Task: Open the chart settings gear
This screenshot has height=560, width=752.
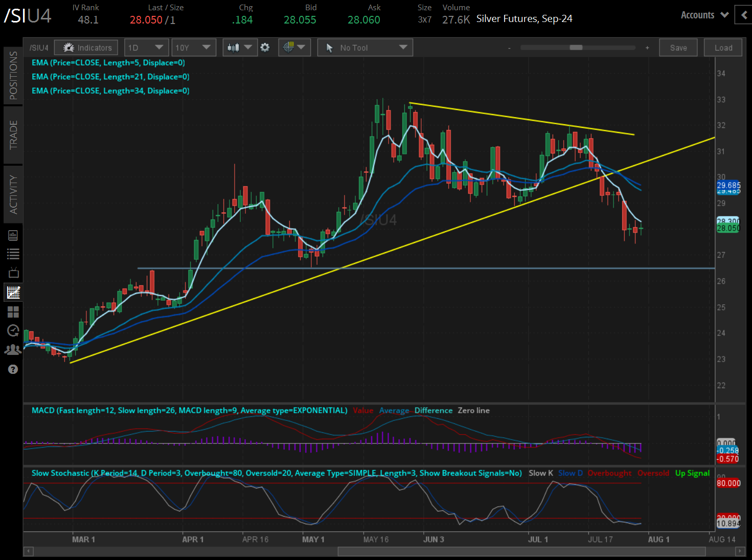Action: (x=265, y=47)
